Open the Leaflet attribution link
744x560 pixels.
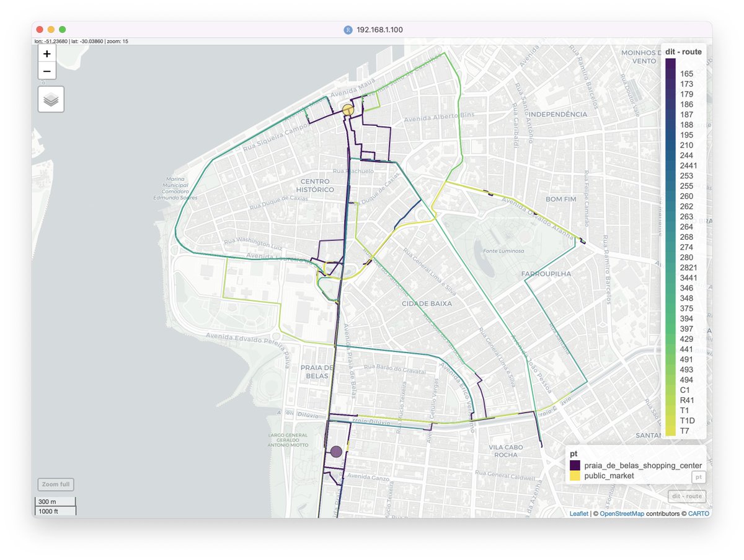[579, 514]
